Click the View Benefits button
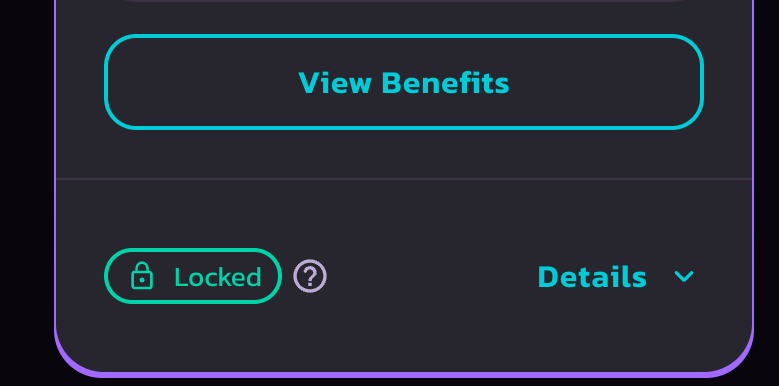 404,82
